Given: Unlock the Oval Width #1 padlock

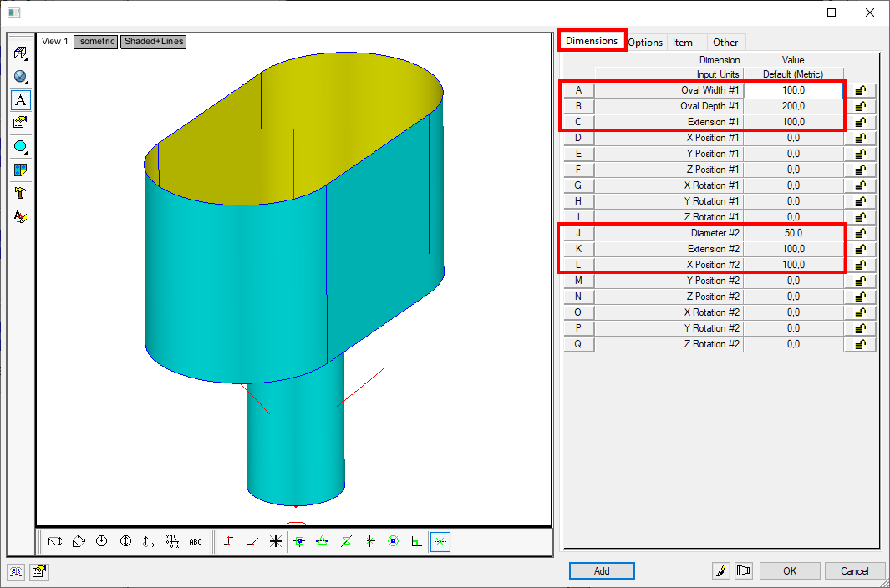Looking at the screenshot, I should click(x=860, y=89).
